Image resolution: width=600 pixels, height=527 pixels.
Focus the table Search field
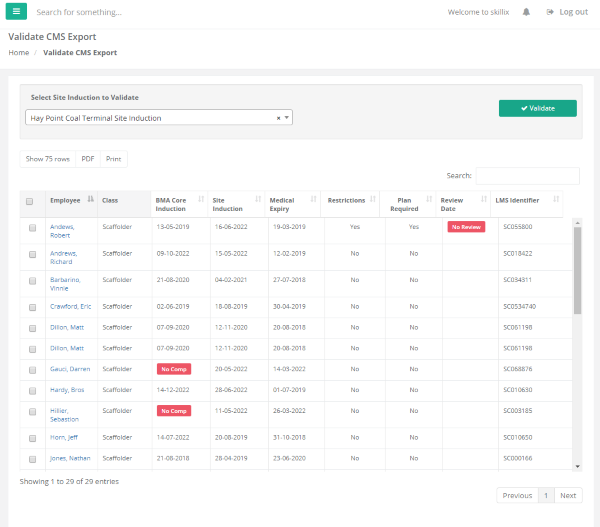click(x=527, y=176)
